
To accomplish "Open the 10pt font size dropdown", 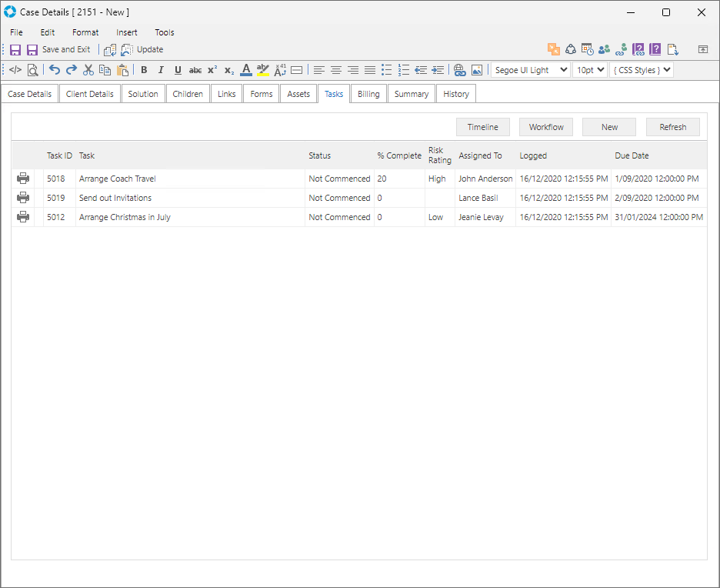I will click(x=590, y=70).
